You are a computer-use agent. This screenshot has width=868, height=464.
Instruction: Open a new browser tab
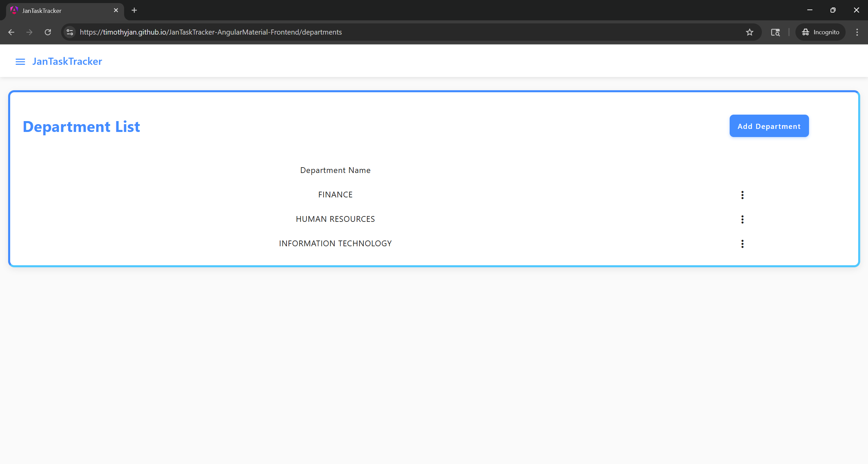point(134,10)
